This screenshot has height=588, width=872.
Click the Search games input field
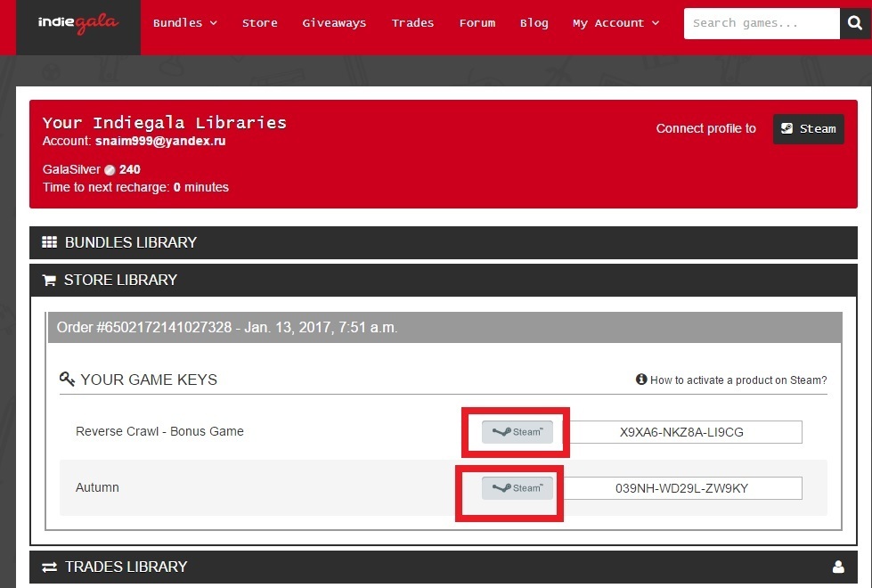(761, 24)
